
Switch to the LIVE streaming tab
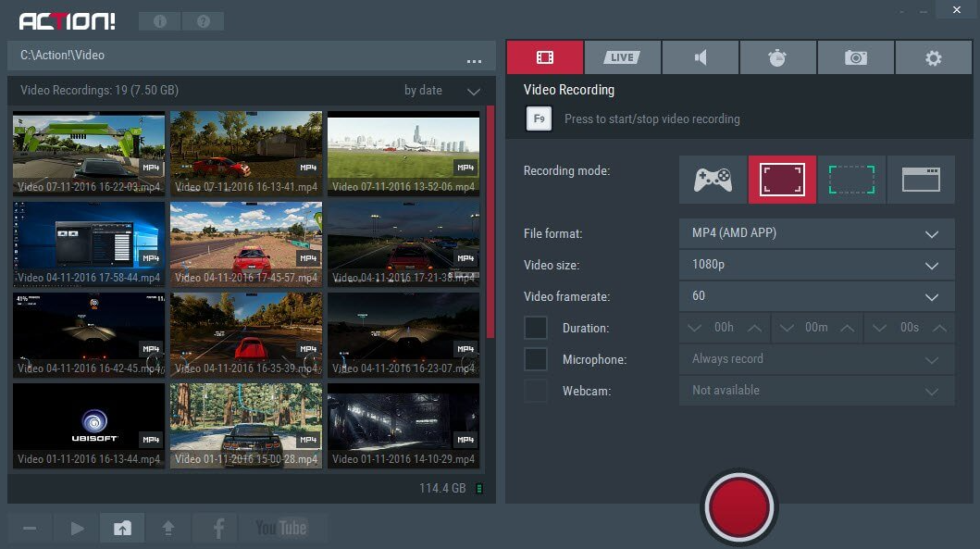(622, 57)
